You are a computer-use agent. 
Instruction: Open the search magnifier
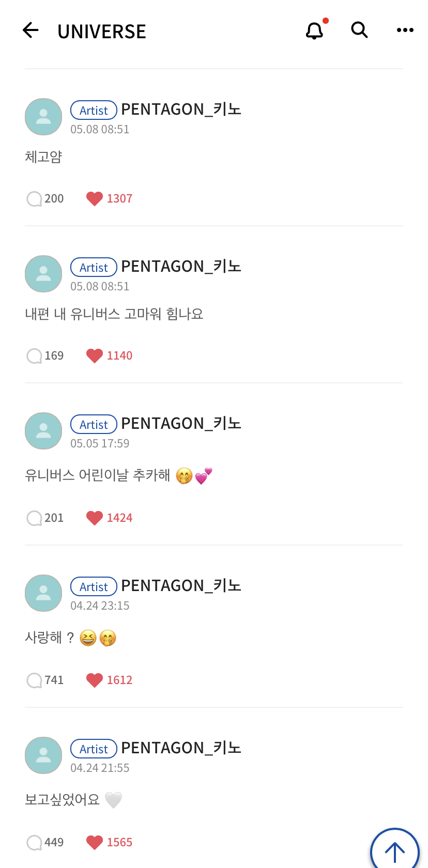point(359,30)
